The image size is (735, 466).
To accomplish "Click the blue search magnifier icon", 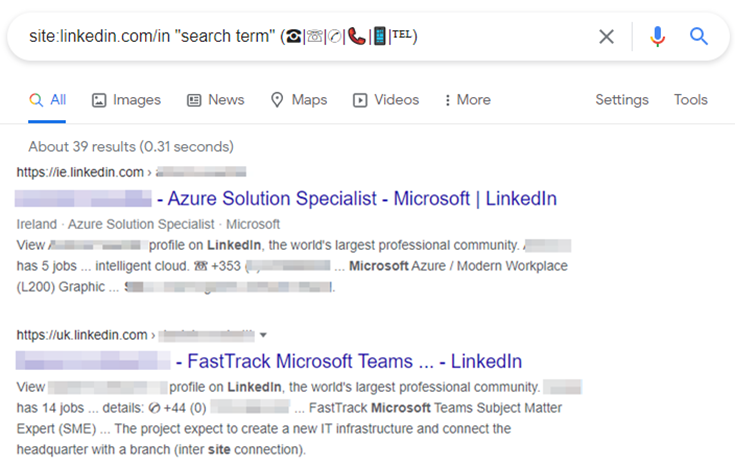I will coord(699,37).
